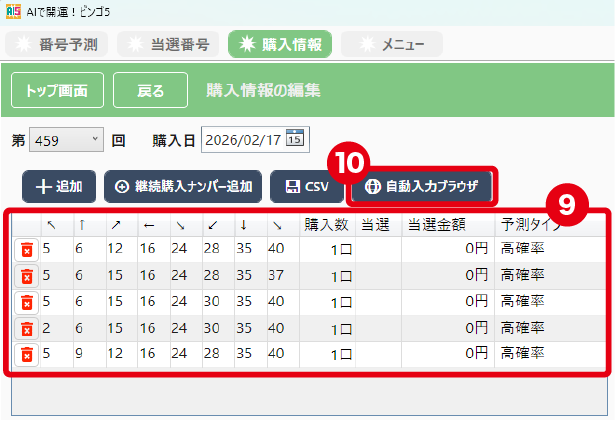The image size is (615, 421).
Task: Open the メニュー tab
Action: point(392,44)
